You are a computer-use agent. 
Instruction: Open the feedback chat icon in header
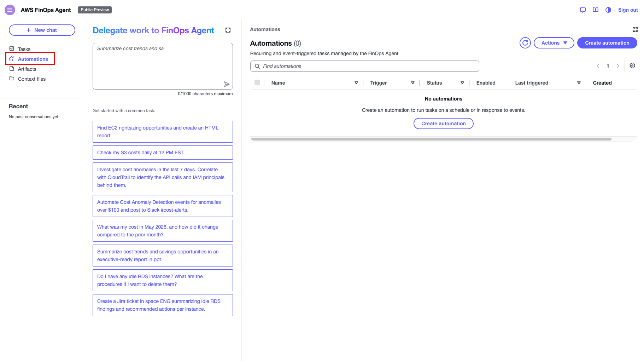coord(583,10)
